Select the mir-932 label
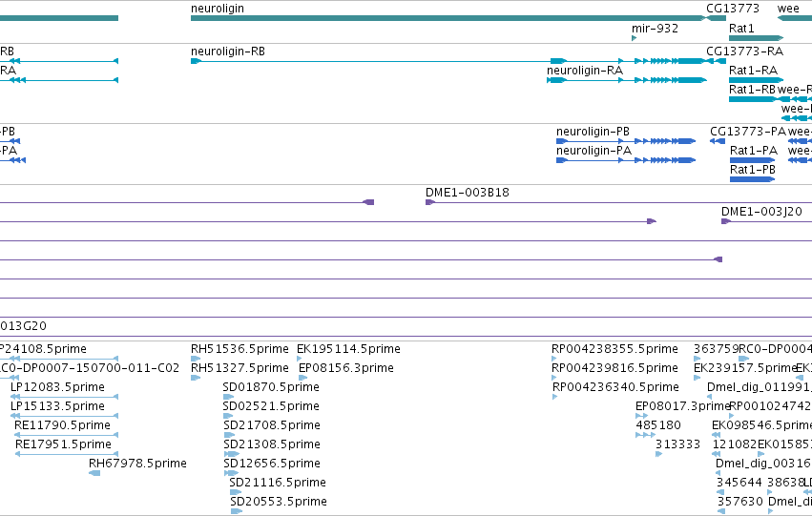Image resolution: width=812 pixels, height=516 pixels. click(655, 28)
